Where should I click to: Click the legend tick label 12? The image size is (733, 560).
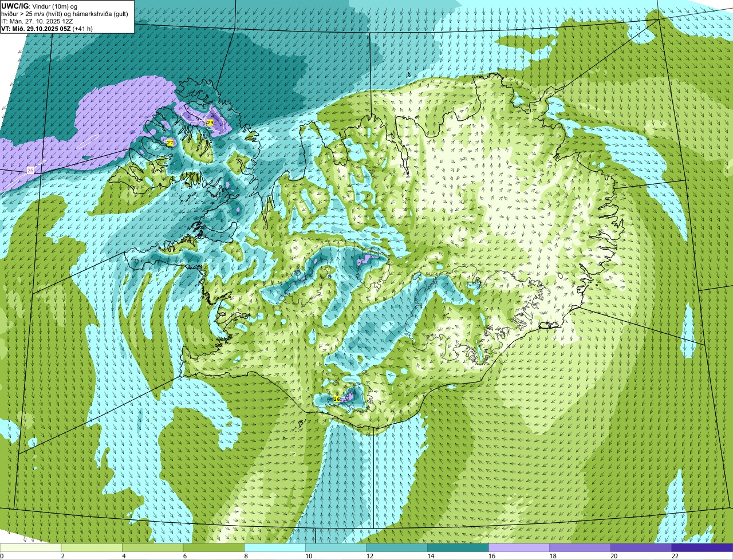coord(370,556)
